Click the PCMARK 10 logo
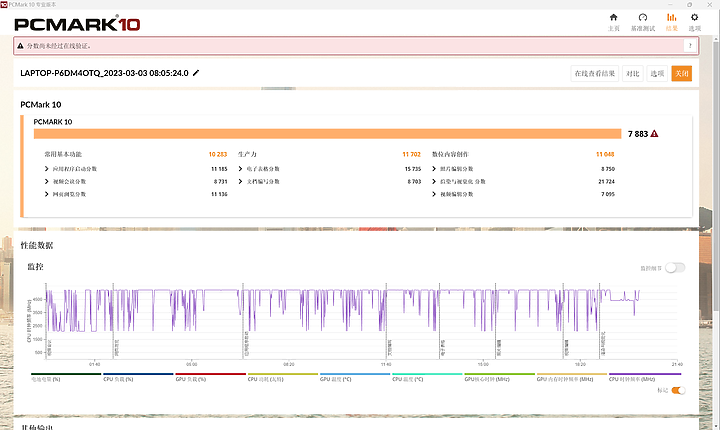 (x=77, y=24)
